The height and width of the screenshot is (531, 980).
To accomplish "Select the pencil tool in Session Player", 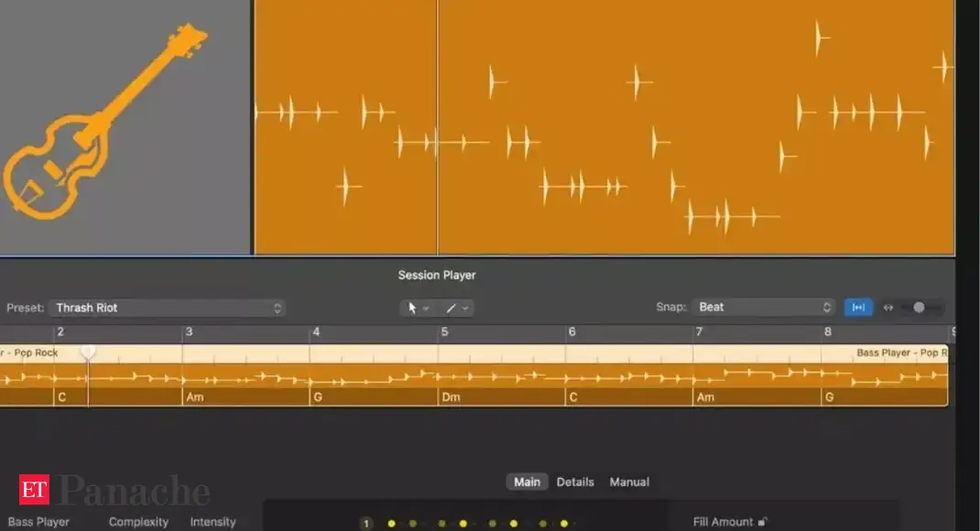I will coord(451,308).
